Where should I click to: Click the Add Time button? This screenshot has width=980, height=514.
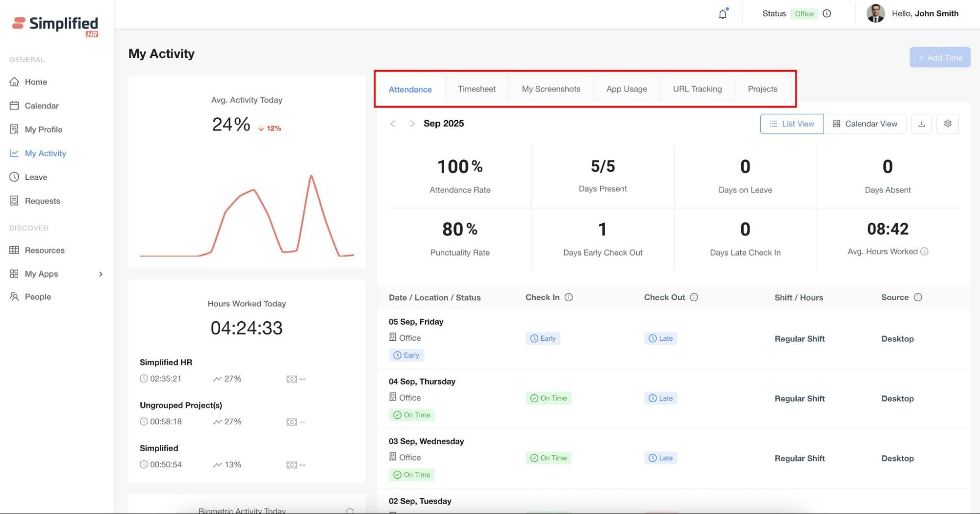click(940, 57)
